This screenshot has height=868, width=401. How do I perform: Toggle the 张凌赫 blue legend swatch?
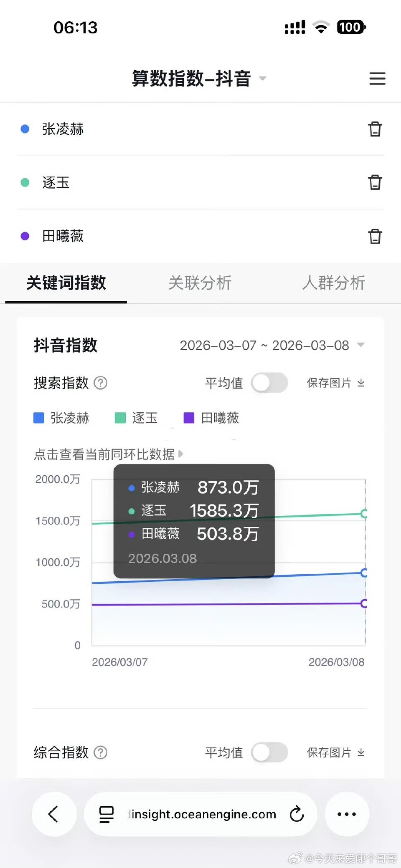(x=38, y=418)
